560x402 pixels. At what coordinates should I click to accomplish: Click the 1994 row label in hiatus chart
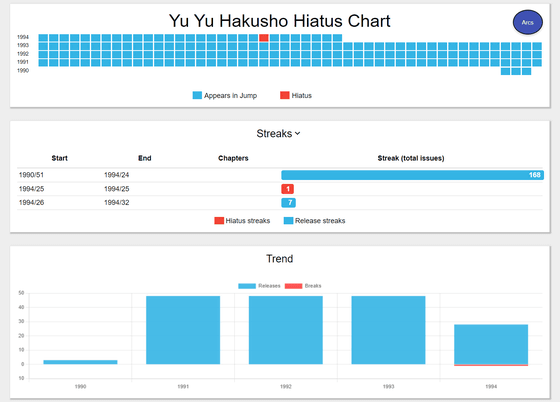tap(23, 37)
